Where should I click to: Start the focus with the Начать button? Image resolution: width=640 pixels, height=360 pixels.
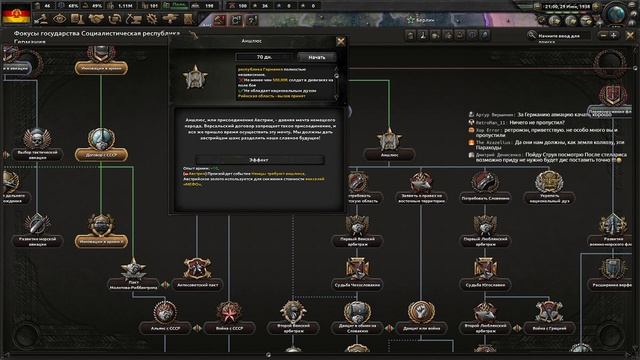[x=317, y=57]
